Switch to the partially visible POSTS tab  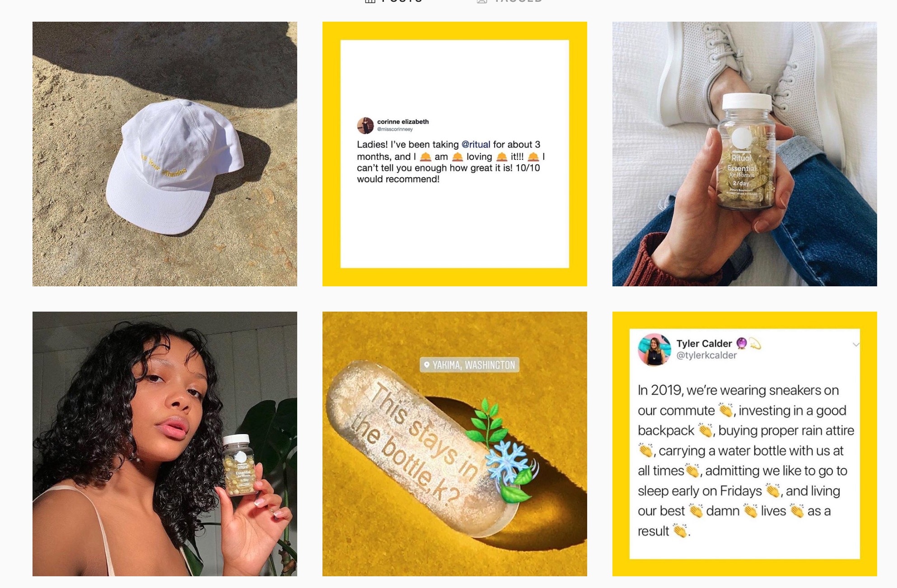pyautogui.click(x=402, y=1)
